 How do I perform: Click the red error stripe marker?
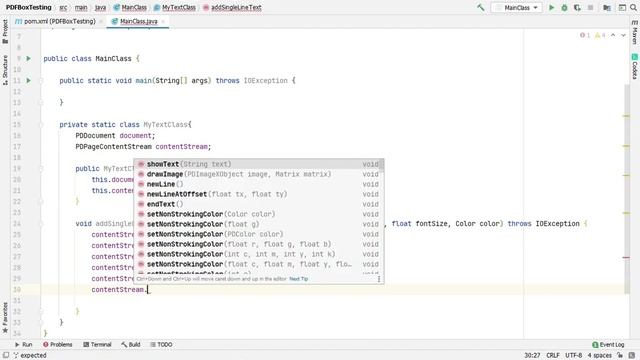tap(626, 258)
